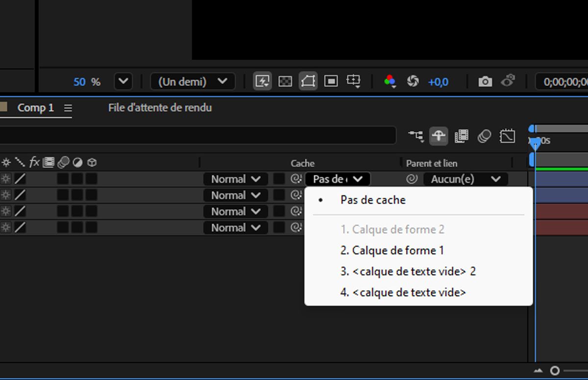Open the composition mini-flowchart icon
This screenshot has width=588, height=380.
(x=416, y=136)
